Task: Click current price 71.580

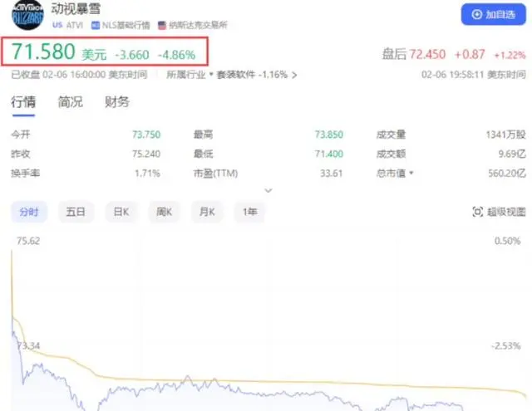Action: [x=43, y=51]
